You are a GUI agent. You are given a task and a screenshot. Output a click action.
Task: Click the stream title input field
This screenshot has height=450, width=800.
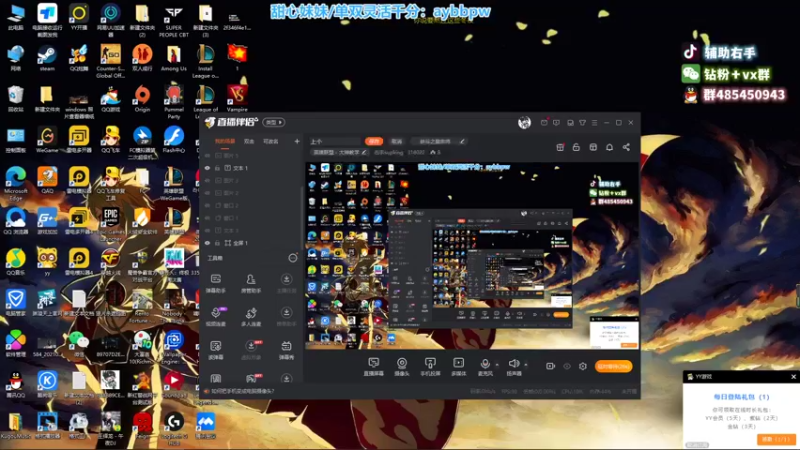[x=335, y=141]
